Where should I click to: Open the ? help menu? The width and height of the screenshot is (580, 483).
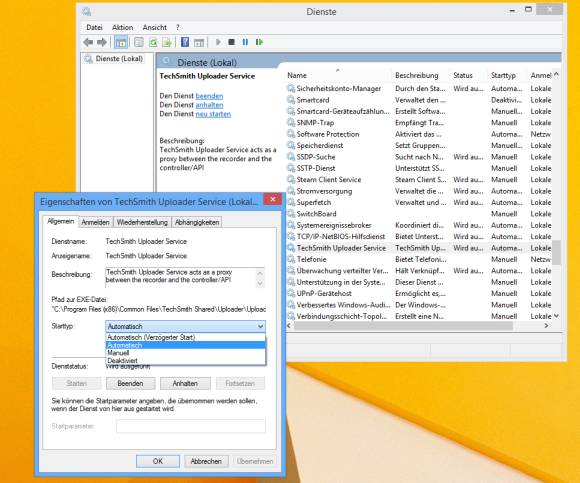point(178,27)
